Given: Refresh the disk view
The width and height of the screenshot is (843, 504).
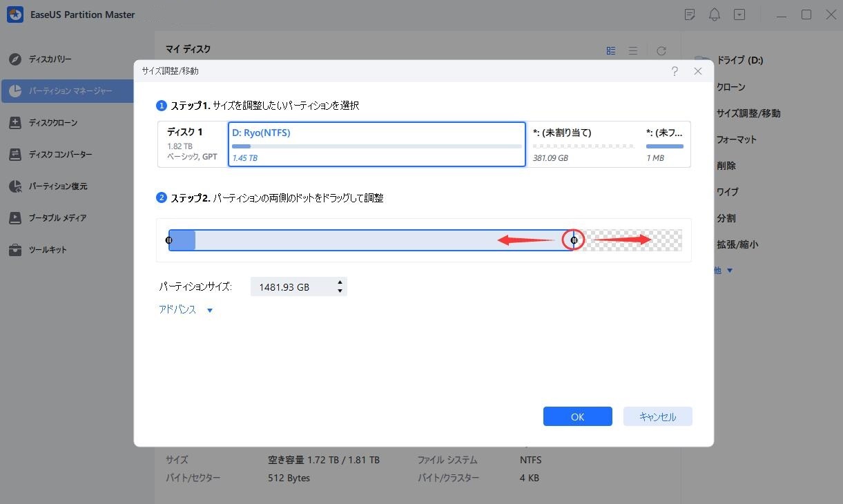Looking at the screenshot, I should (x=661, y=50).
